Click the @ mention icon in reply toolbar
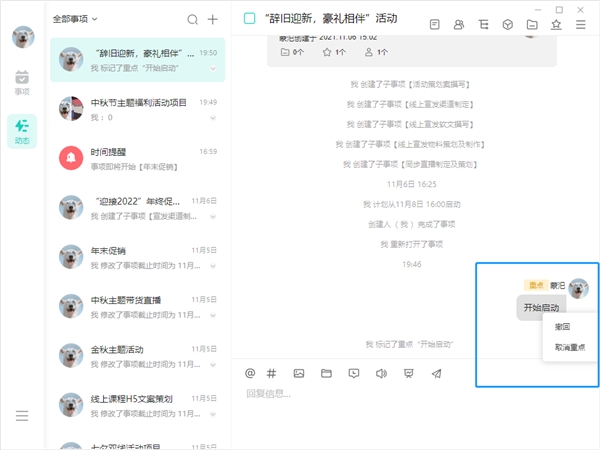 pos(250,373)
